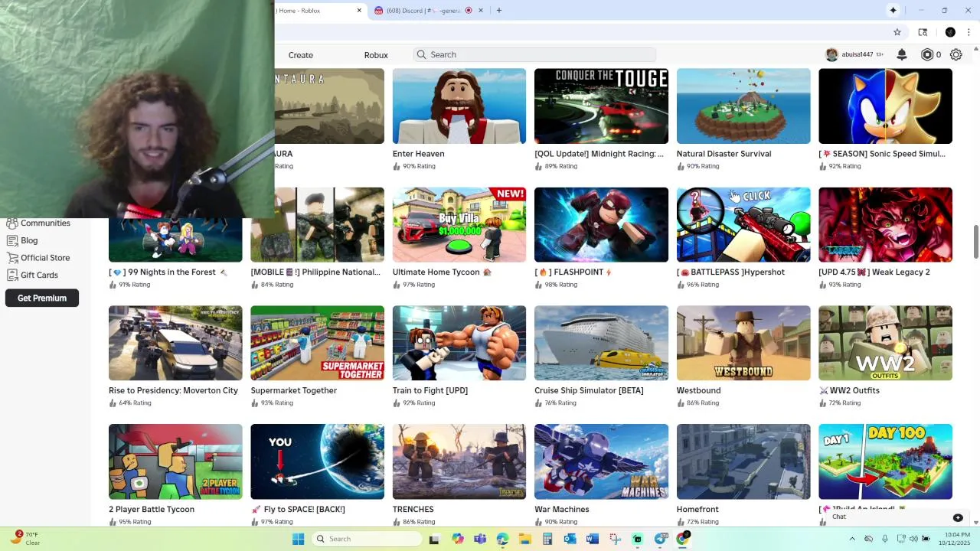Open the Cruise Ship Simulator thumbnail

coord(601,344)
